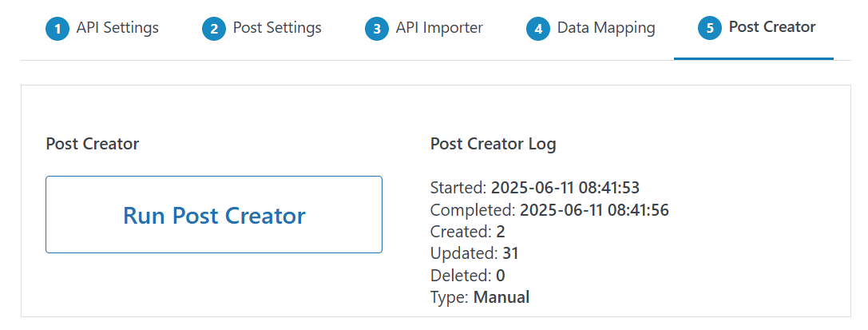Image resolution: width=868 pixels, height=330 pixels.
Task: Click the 'Started:' label in the log
Action: tap(458, 189)
